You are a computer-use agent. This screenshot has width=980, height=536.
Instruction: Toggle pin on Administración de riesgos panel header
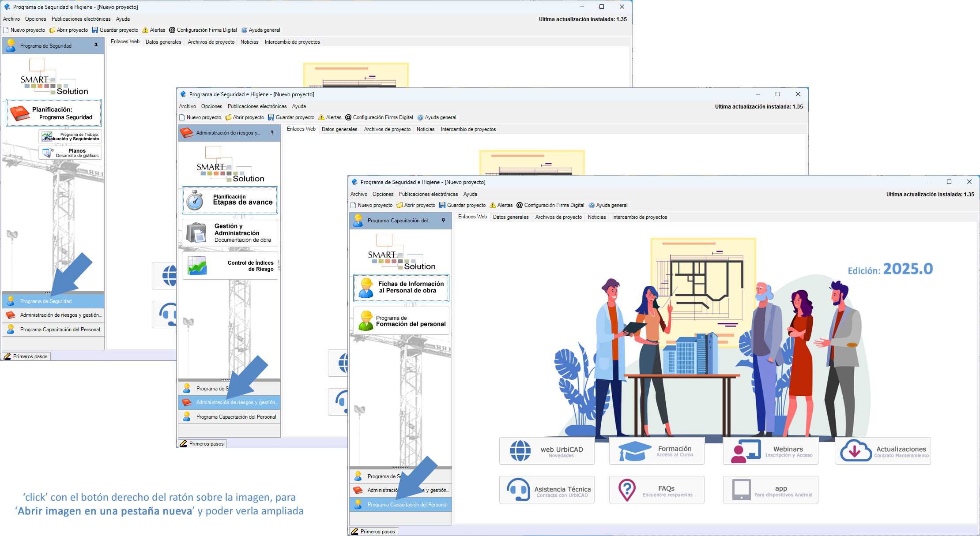point(272,132)
